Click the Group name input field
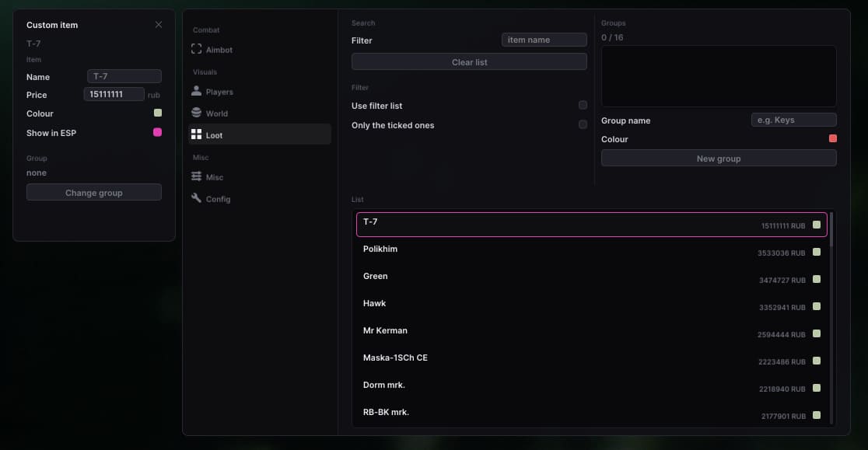 tap(794, 120)
